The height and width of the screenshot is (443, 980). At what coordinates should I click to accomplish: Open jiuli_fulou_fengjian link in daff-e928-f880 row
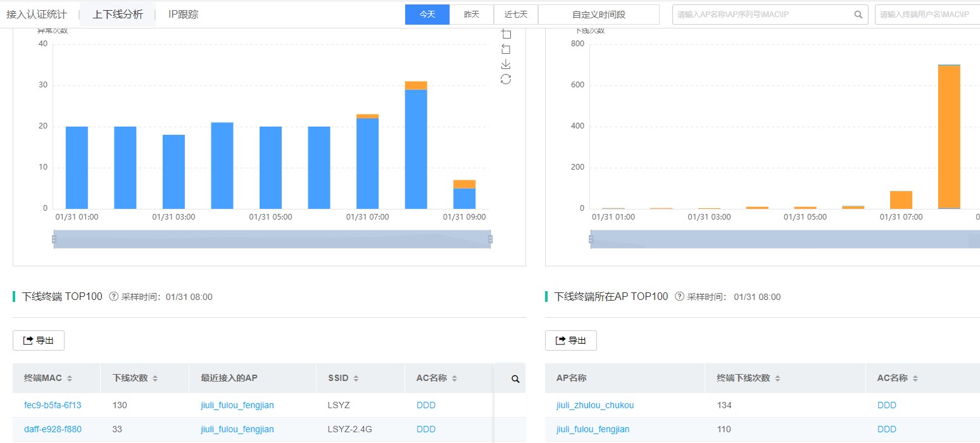(x=237, y=429)
